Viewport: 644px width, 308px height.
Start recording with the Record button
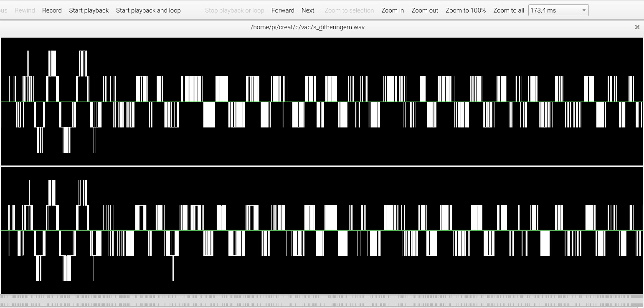tap(52, 10)
